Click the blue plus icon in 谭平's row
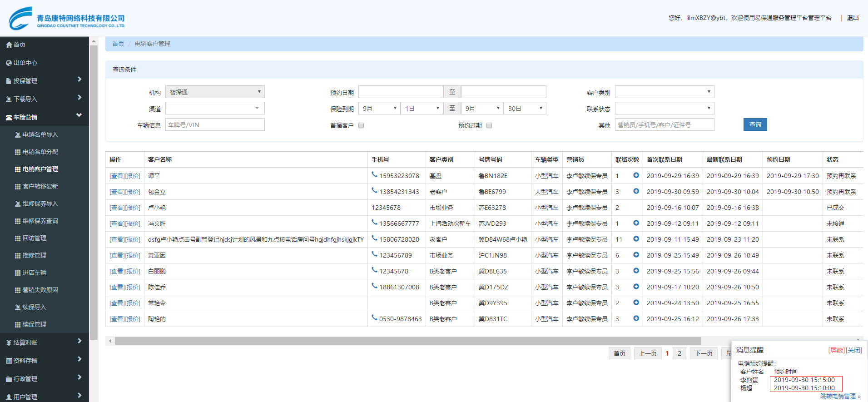The width and height of the screenshot is (868, 402). (636, 175)
